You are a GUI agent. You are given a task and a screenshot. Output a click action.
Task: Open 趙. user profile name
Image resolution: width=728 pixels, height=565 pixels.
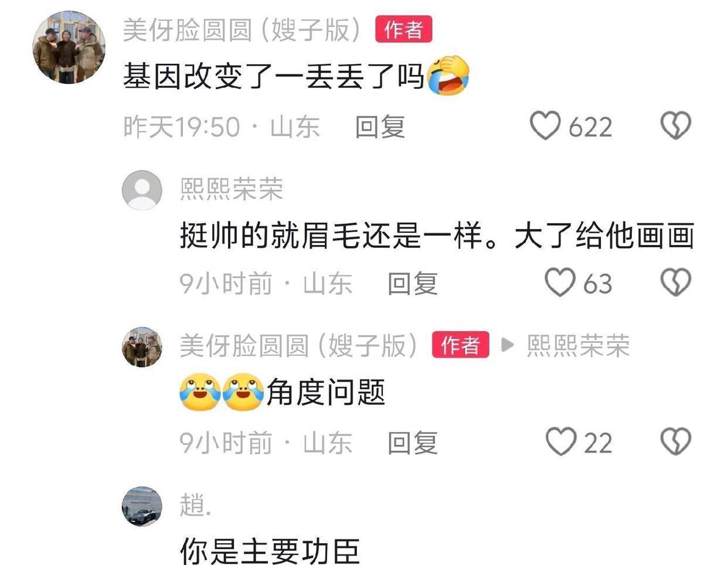(x=195, y=505)
